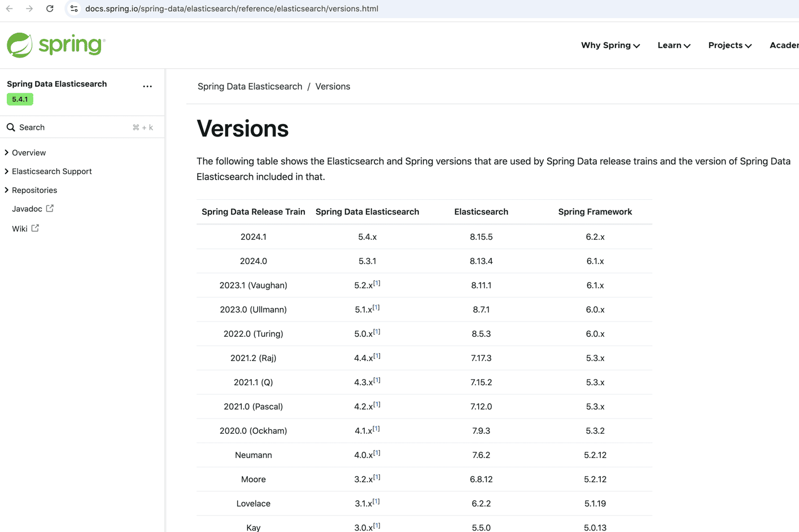799x532 pixels.
Task: Click the 2021.2 (Raj) cell
Action: (254, 358)
